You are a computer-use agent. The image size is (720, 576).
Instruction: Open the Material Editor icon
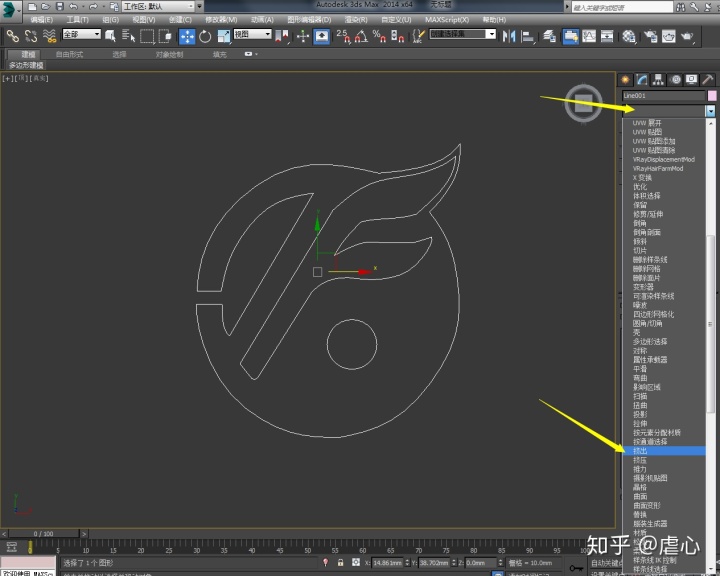(629, 36)
